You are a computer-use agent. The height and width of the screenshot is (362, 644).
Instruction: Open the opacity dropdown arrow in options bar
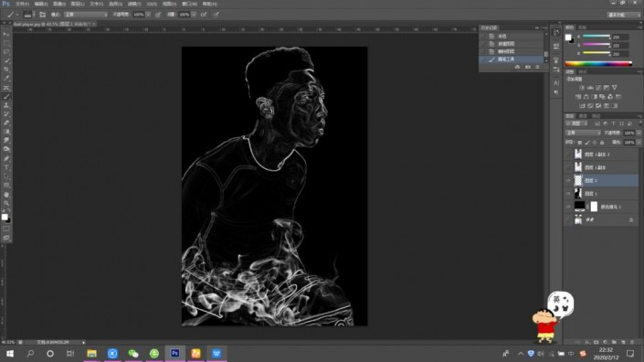coord(148,15)
